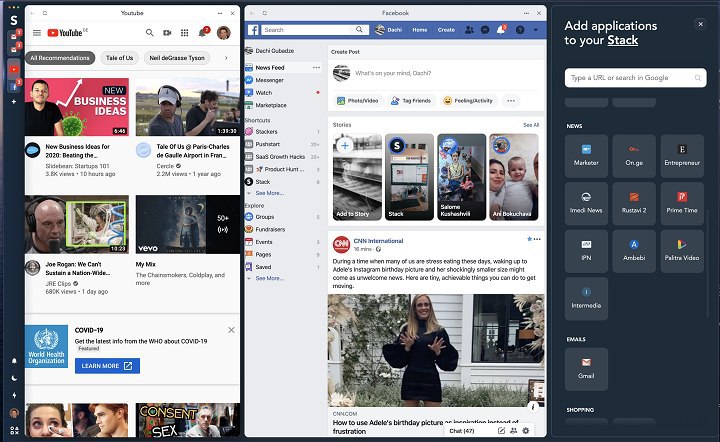720x442 pixels.
Task: Add the On.ge app to Stack
Action: coord(634,156)
